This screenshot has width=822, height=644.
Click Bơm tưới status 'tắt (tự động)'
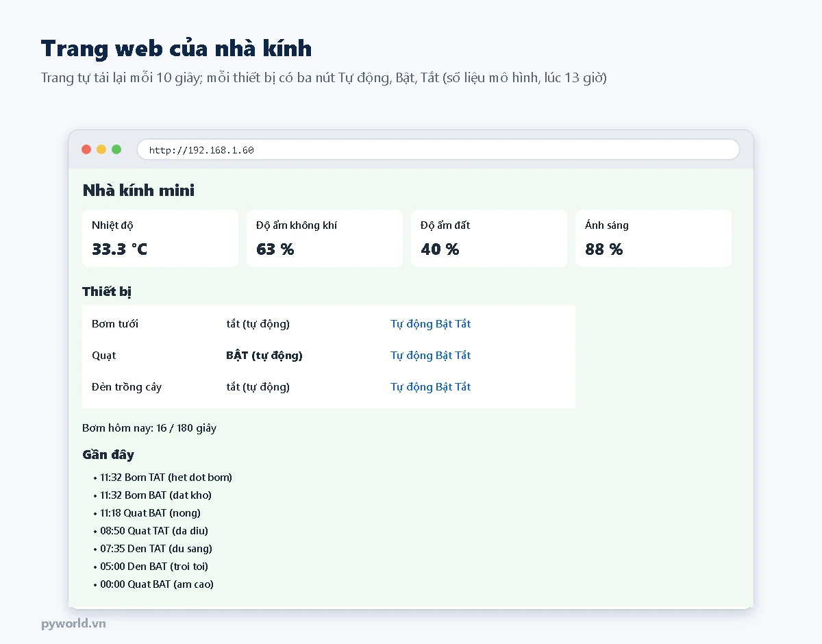[258, 324]
